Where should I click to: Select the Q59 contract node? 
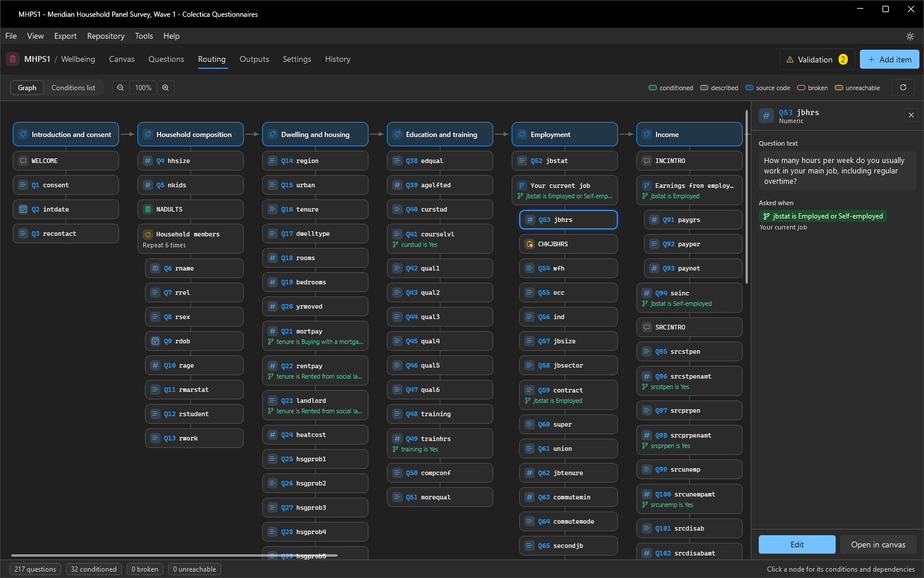point(568,395)
